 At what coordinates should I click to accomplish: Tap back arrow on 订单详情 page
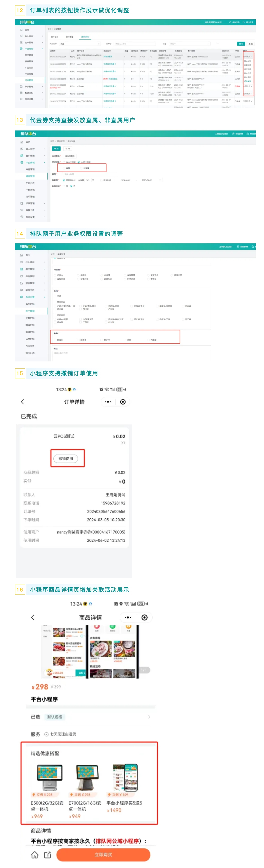pyautogui.click(x=23, y=402)
